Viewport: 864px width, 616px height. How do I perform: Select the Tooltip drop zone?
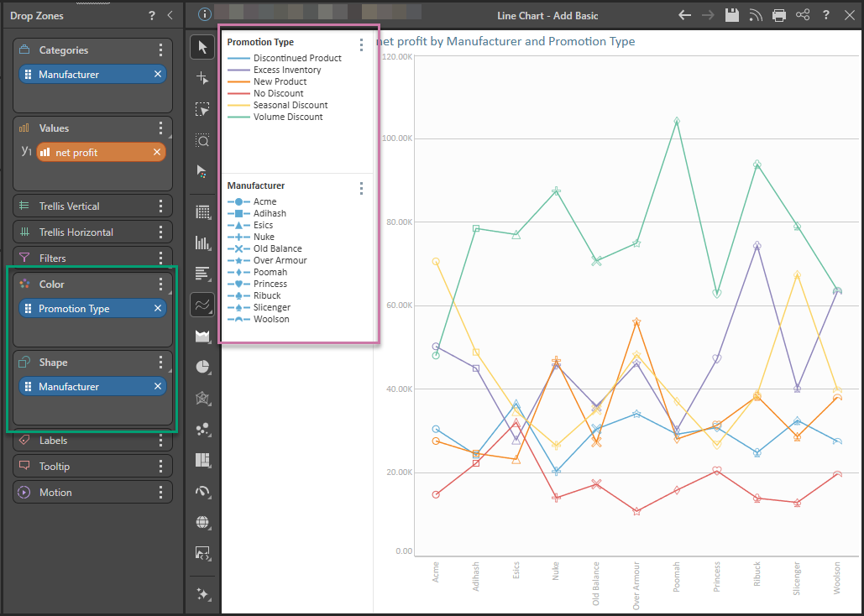[x=92, y=466]
